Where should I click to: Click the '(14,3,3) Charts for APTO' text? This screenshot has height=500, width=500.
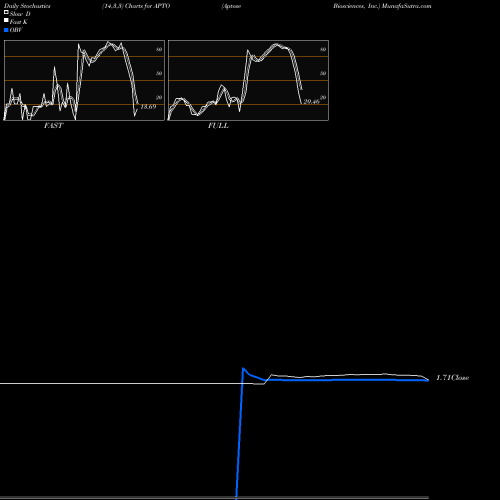pyautogui.click(x=136, y=6)
